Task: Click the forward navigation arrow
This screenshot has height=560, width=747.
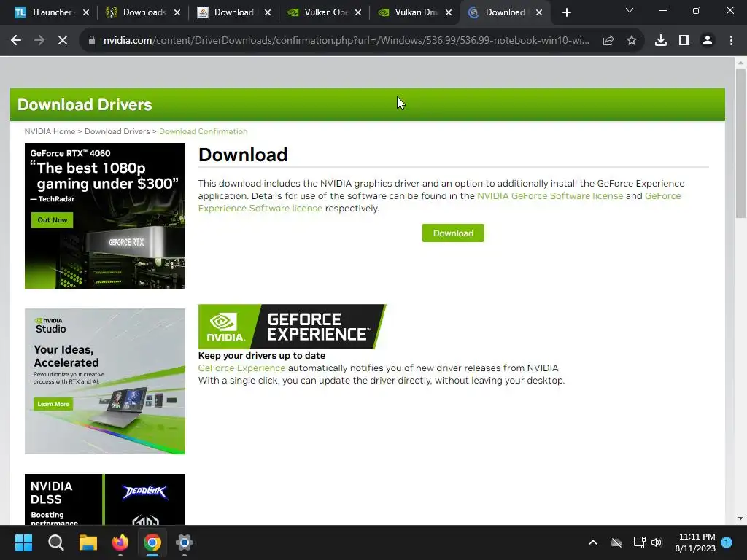Action: coord(39,41)
